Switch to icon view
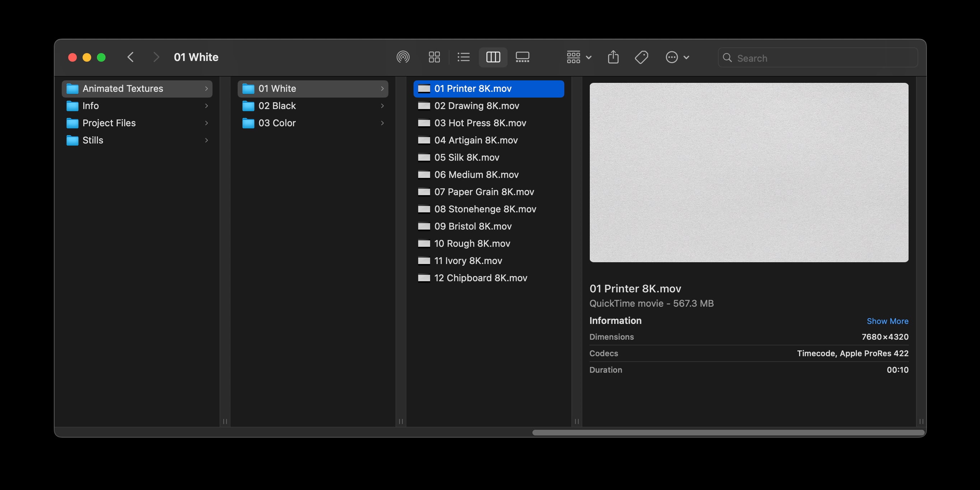980x490 pixels. (434, 57)
